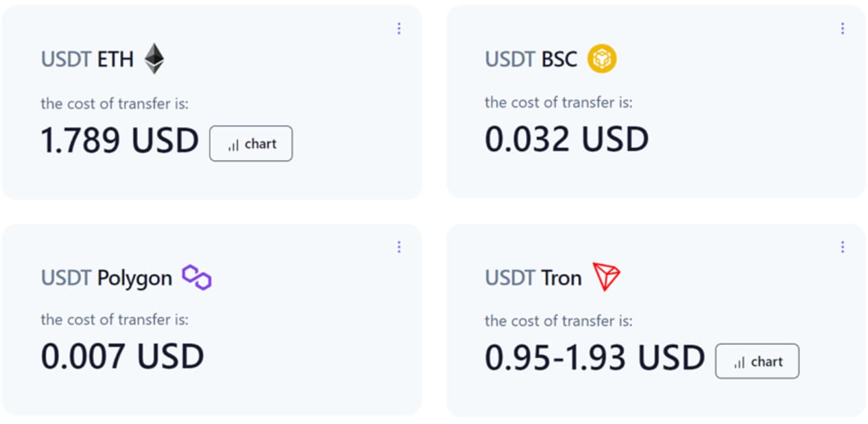The width and height of the screenshot is (868, 424).
Task: Click the USDT Tron card heading
Action: click(533, 277)
